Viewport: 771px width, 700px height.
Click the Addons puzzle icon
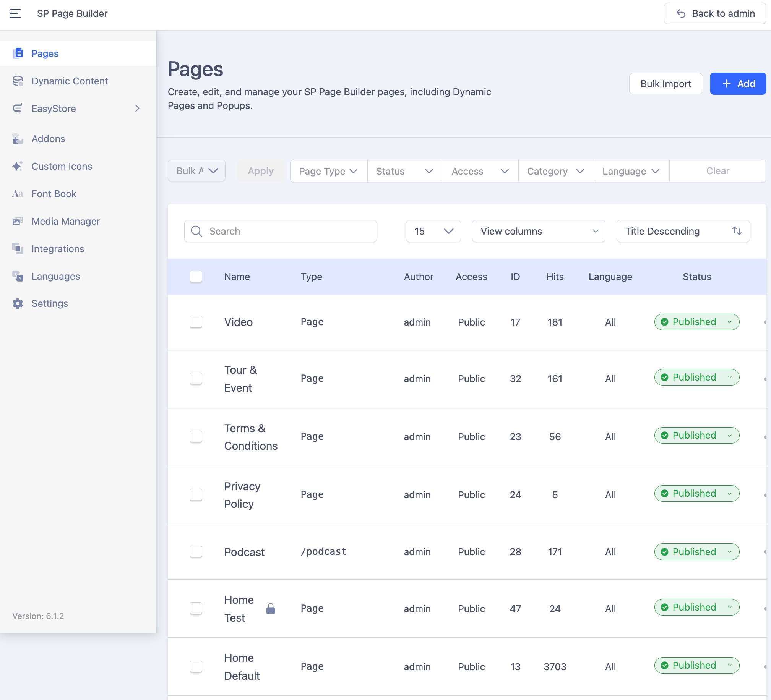(18, 139)
